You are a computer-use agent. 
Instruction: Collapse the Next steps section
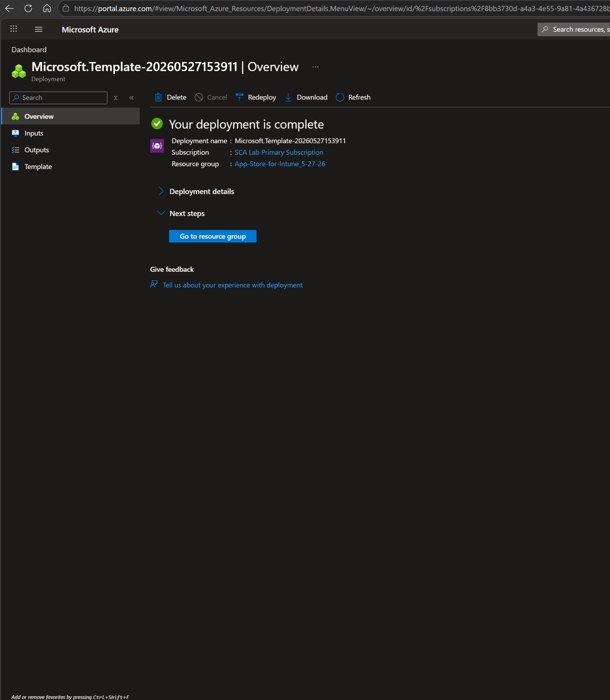181,213
